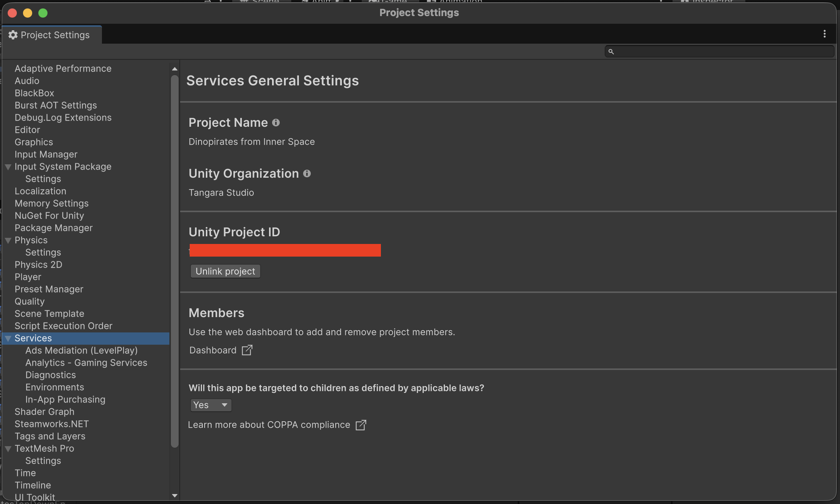Collapse the Services group

pyautogui.click(x=8, y=339)
